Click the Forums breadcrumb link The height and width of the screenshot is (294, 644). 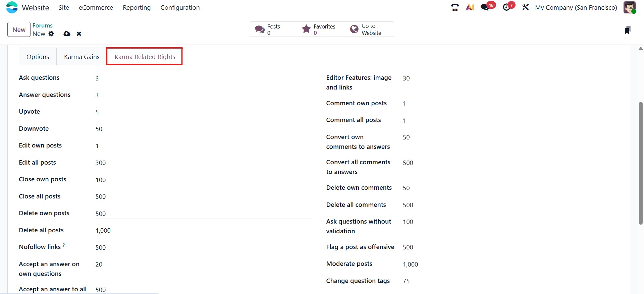[x=43, y=25]
